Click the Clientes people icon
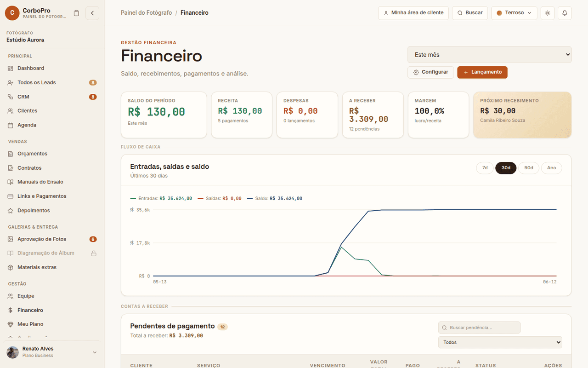Screen dimensions: 588x368 point(11,111)
